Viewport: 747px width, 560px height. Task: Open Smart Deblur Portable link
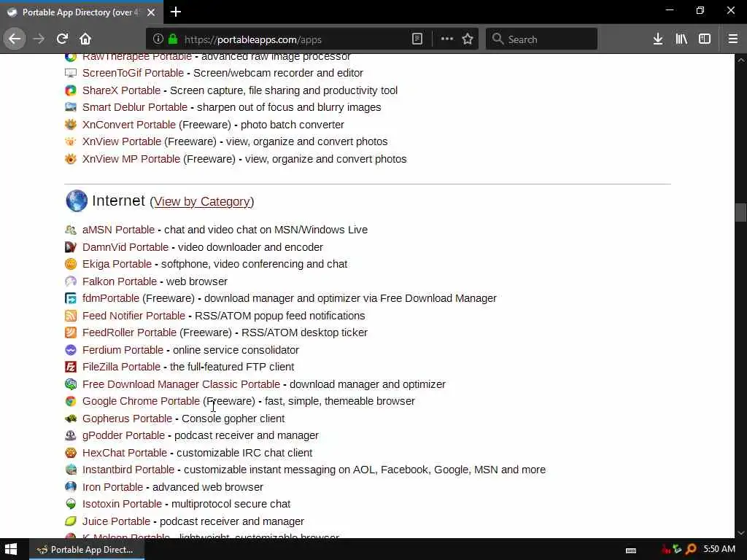coord(135,108)
